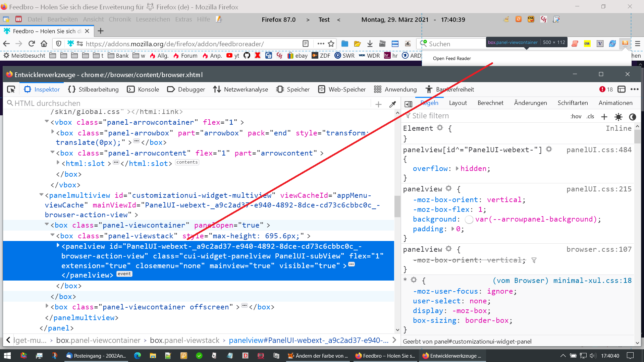Expand the offscreen panel-viewcontainer node
Image resolution: width=644 pixels, height=362 pixels.
click(47, 306)
